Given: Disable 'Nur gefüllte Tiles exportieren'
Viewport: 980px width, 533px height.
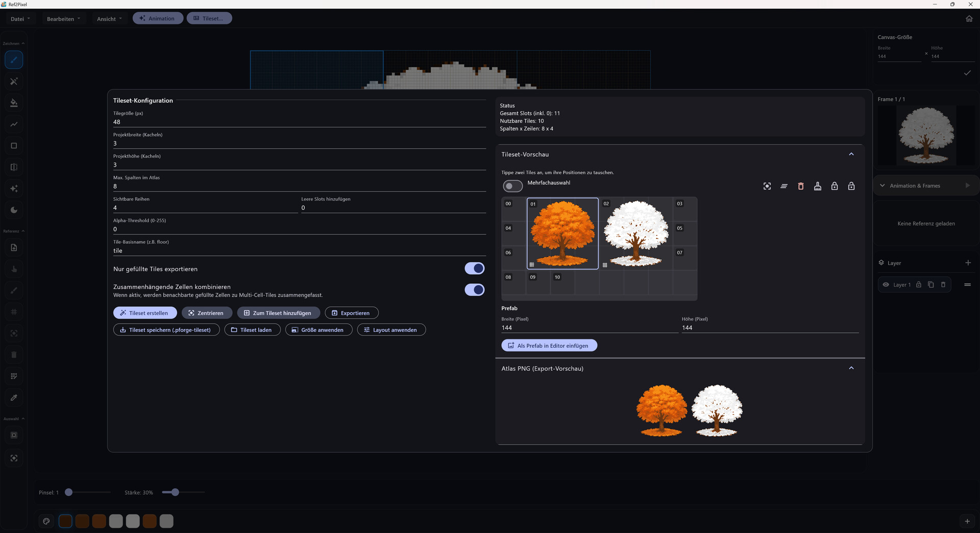Looking at the screenshot, I should [x=474, y=268].
